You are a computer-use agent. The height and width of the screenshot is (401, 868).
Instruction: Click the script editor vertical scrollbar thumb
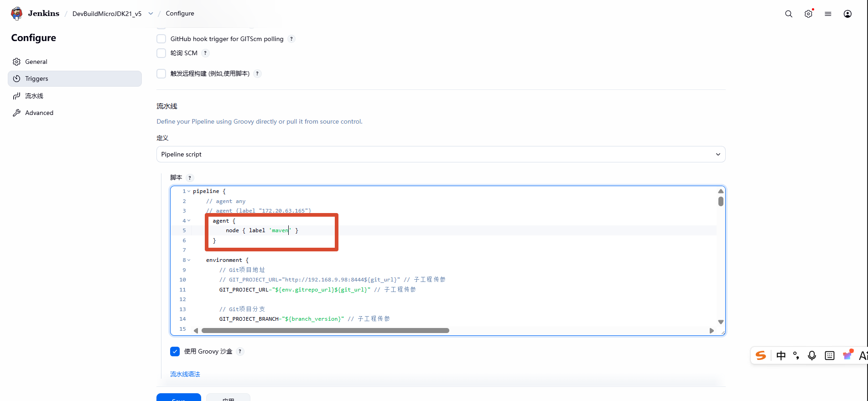721,201
